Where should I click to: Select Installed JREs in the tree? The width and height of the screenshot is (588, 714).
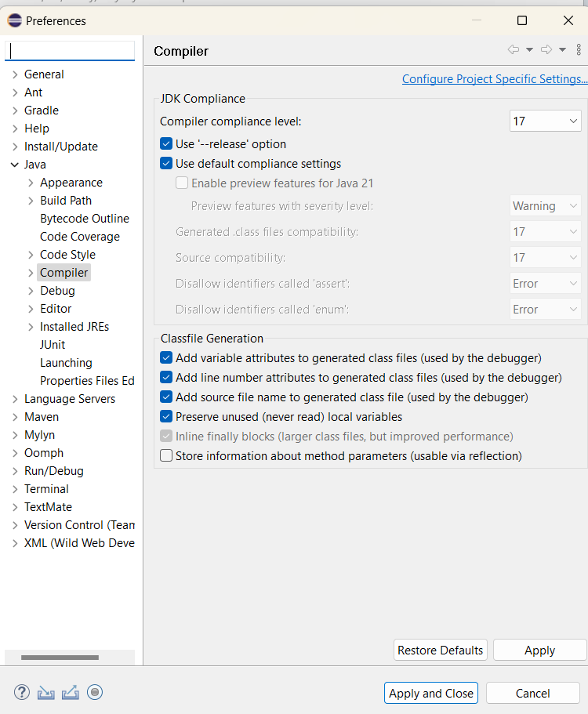(x=74, y=327)
